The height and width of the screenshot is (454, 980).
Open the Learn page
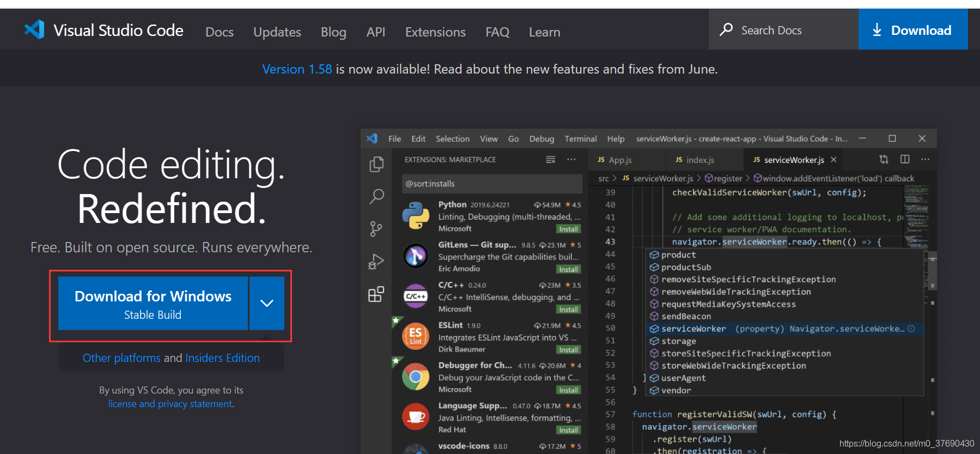pyautogui.click(x=544, y=32)
